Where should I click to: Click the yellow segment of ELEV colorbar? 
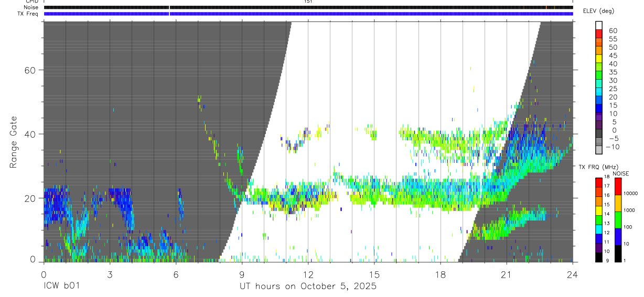coord(599,59)
